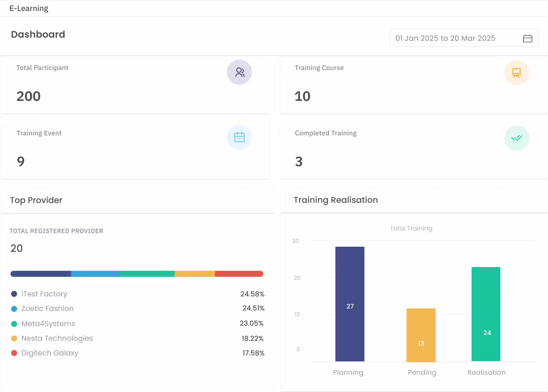This screenshot has width=548, height=392.
Task: Select the Planning bar showing 27
Action: click(350, 304)
